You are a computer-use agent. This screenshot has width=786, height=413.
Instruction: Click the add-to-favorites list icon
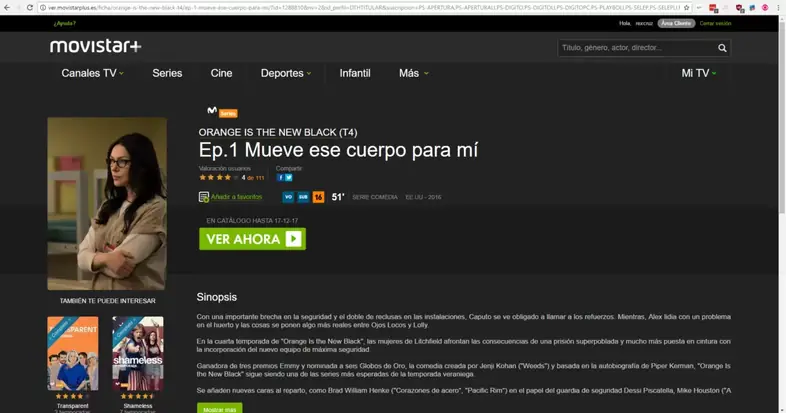tap(204, 197)
